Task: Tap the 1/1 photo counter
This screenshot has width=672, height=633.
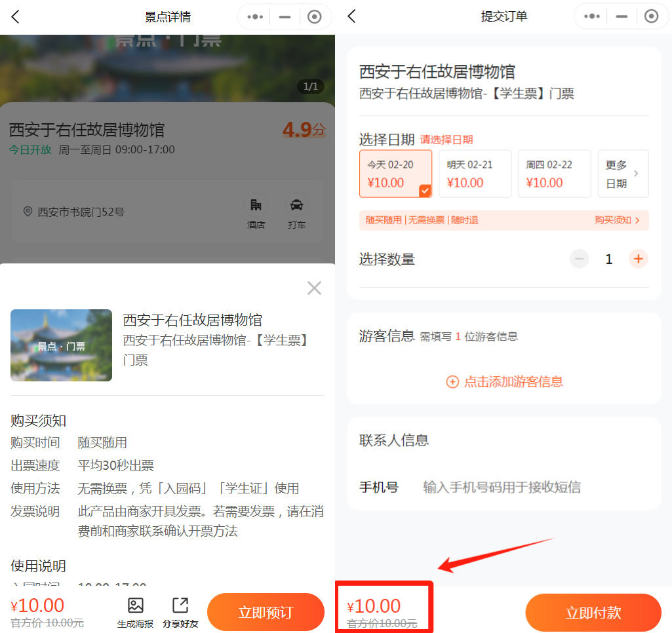Action: click(311, 86)
